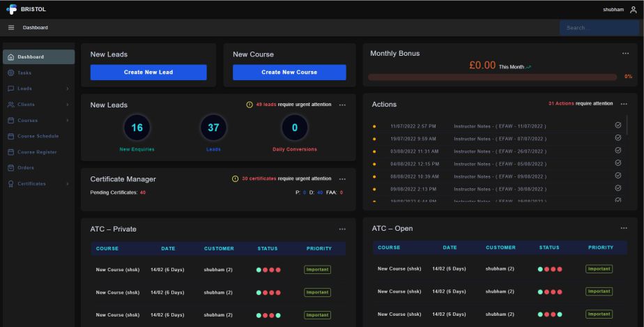Click the 37 Leads counter circle

(213, 128)
